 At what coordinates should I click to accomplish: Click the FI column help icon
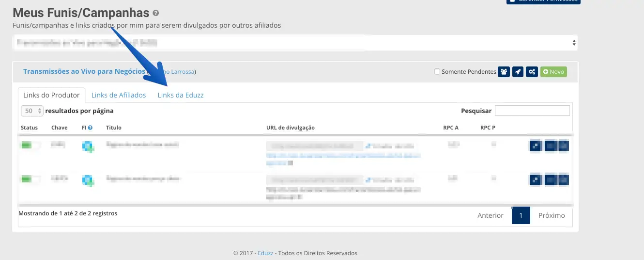(x=90, y=128)
